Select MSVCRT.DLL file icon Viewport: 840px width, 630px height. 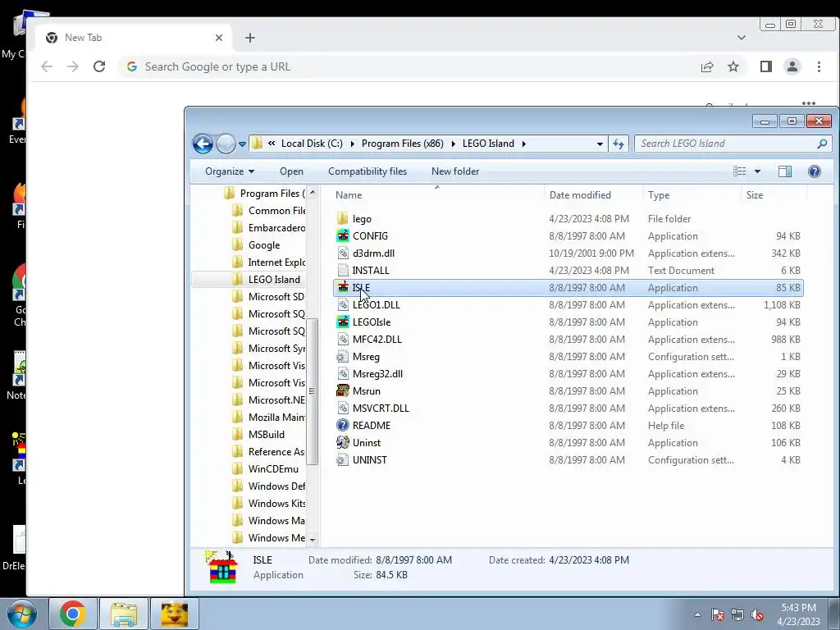(x=343, y=409)
